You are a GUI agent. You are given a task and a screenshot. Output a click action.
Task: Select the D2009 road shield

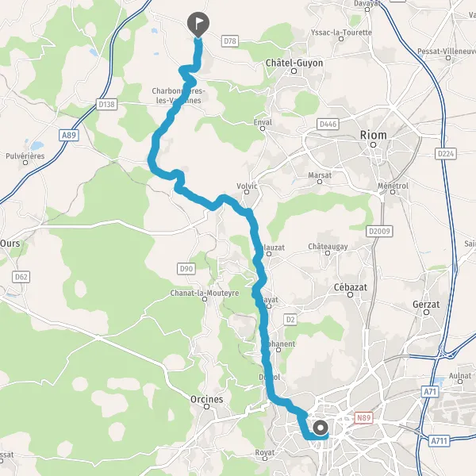point(379,232)
